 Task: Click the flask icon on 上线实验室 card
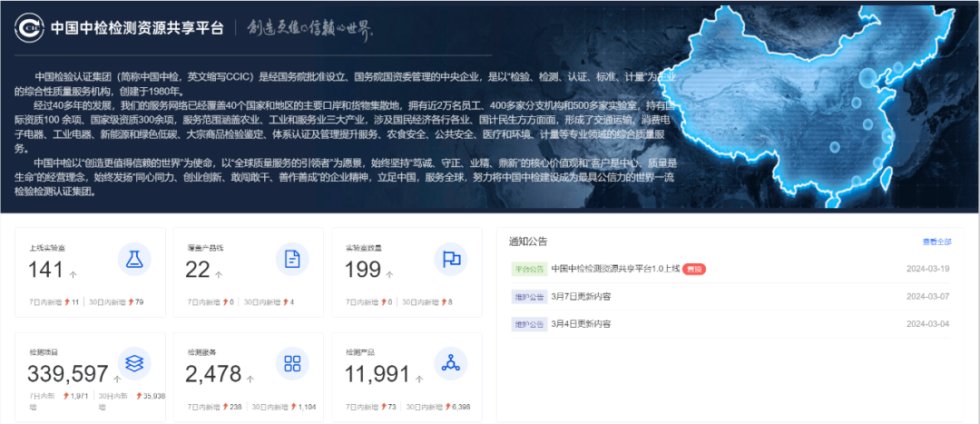[x=134, y=260]
